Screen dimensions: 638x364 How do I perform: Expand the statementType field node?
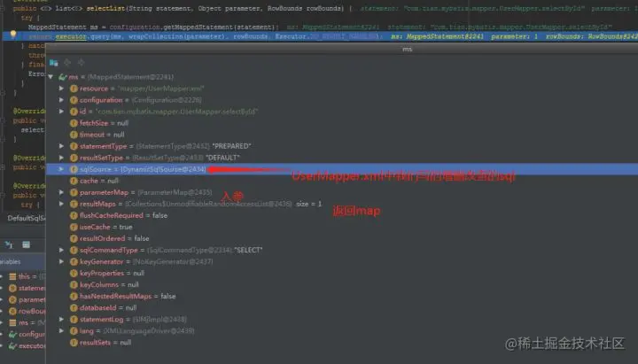61,145
